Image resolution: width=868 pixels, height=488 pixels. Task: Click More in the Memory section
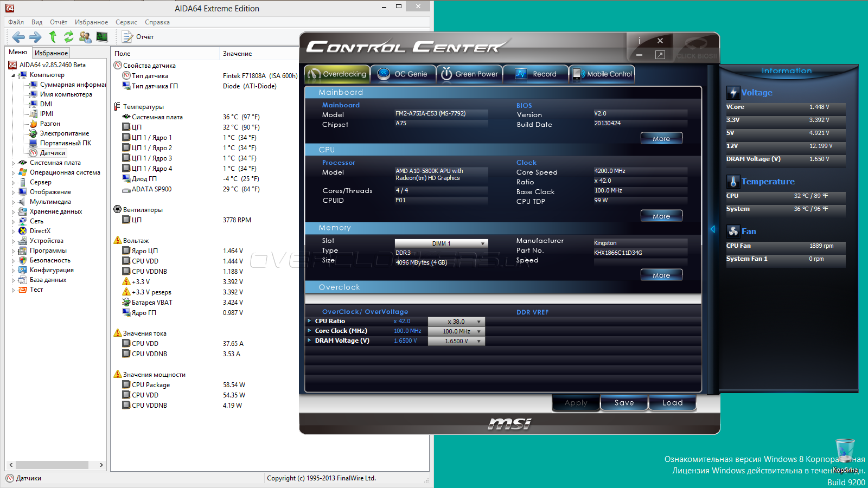(661, 275)
